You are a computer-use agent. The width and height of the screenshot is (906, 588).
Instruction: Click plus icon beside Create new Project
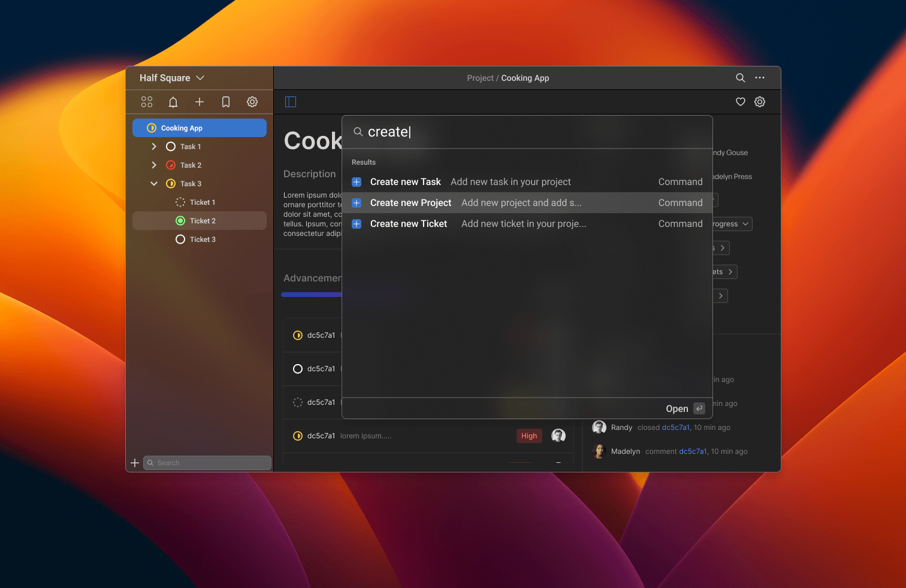click(x=357, y=203)
